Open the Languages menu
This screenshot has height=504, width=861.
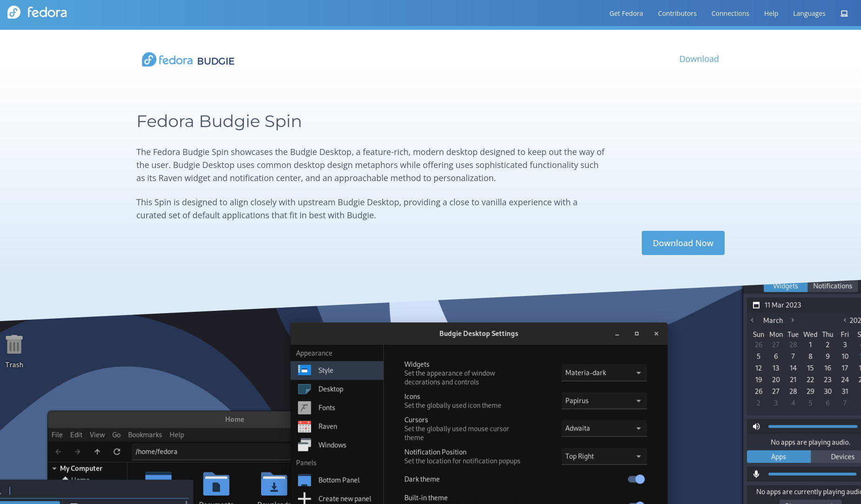809,13
